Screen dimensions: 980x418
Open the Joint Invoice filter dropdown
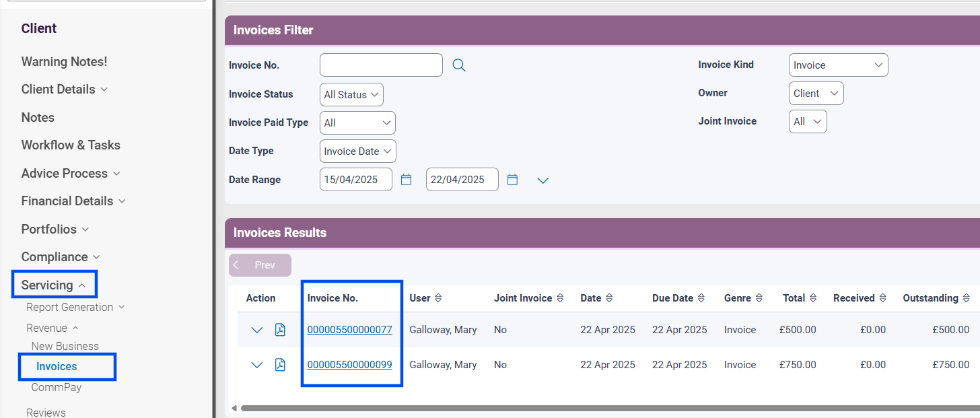tap(807, 121)
